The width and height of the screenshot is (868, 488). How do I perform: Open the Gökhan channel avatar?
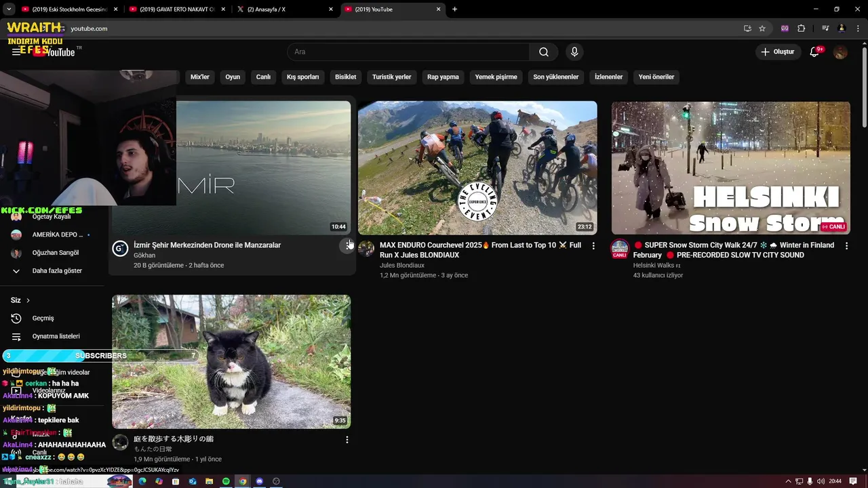pyautogui.click(x=120, y=249)
